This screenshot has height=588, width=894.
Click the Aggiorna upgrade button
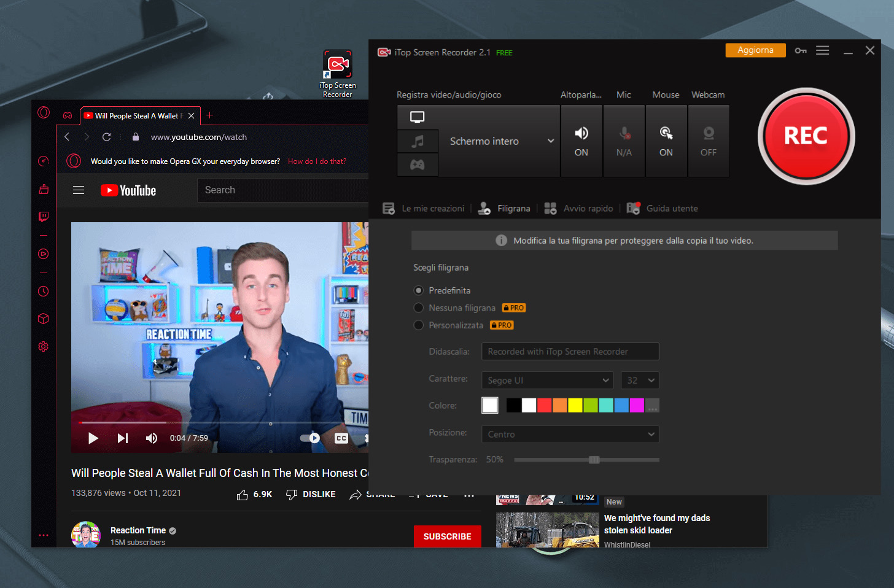pos(755,50)
